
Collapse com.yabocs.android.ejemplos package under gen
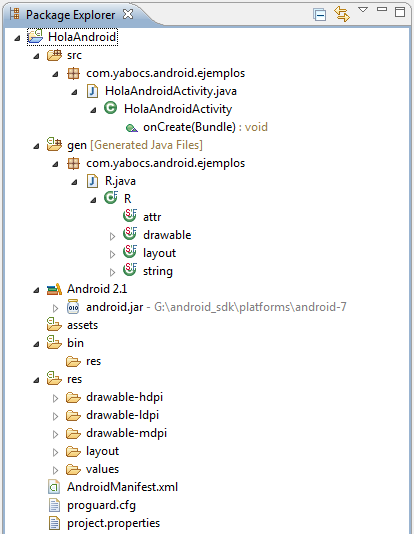pos(55,165)
